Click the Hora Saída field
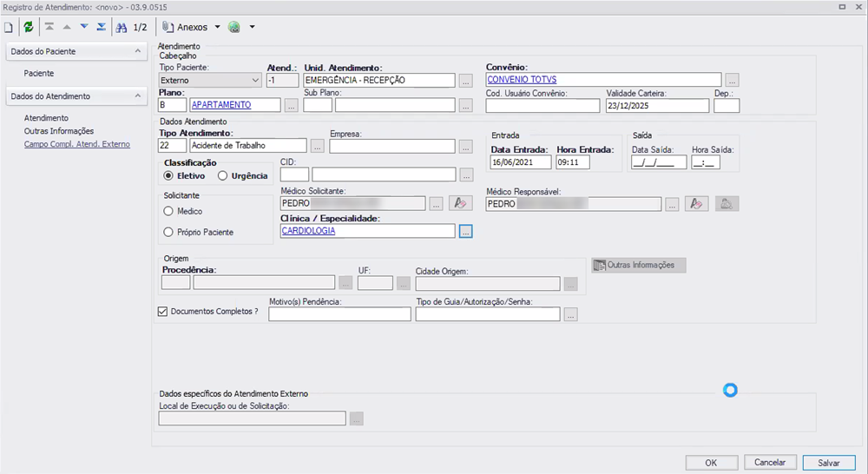The height and width of the screenshot is (474, 868). tap(706, 162)
